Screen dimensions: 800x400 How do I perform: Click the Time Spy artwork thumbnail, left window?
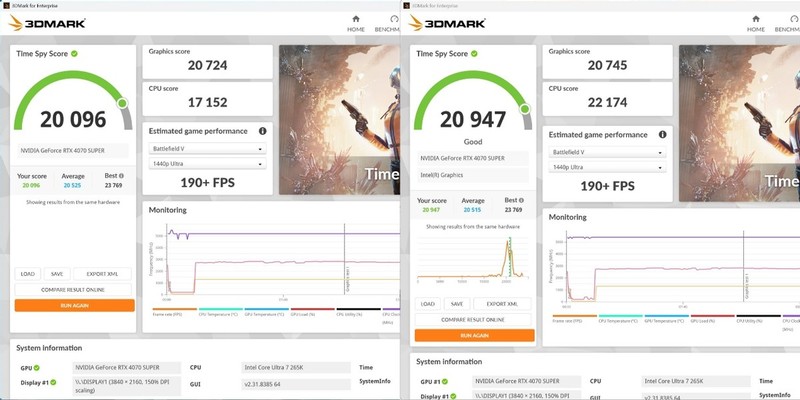tap(339, 120)
